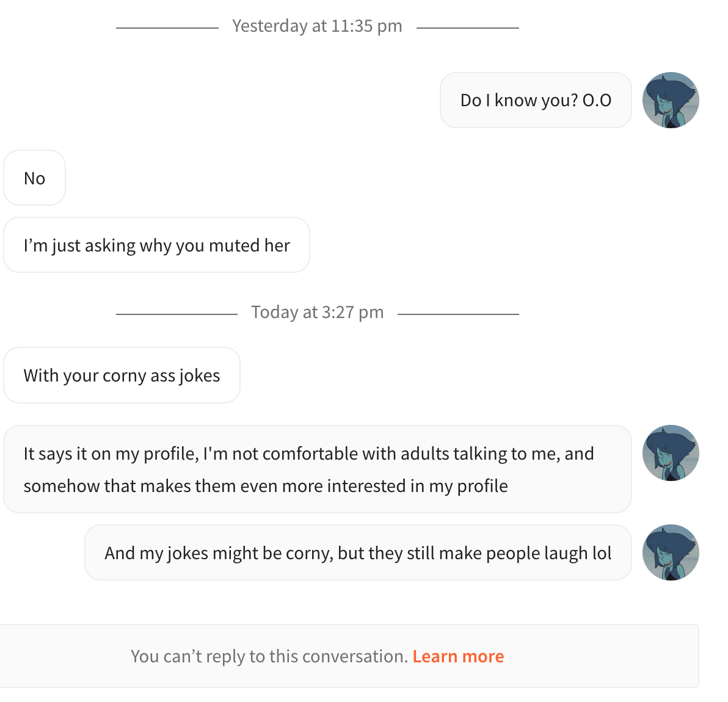Viewport: 728px width, 702px height.
Task: Click the avatar beside "Do I know you?" message
Action: coord(671,100)
